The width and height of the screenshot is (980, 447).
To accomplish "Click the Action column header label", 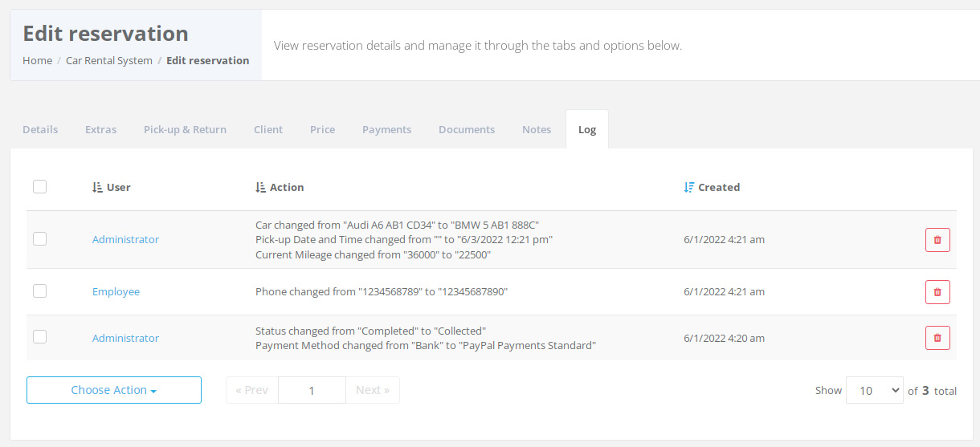I will [287, 187].
